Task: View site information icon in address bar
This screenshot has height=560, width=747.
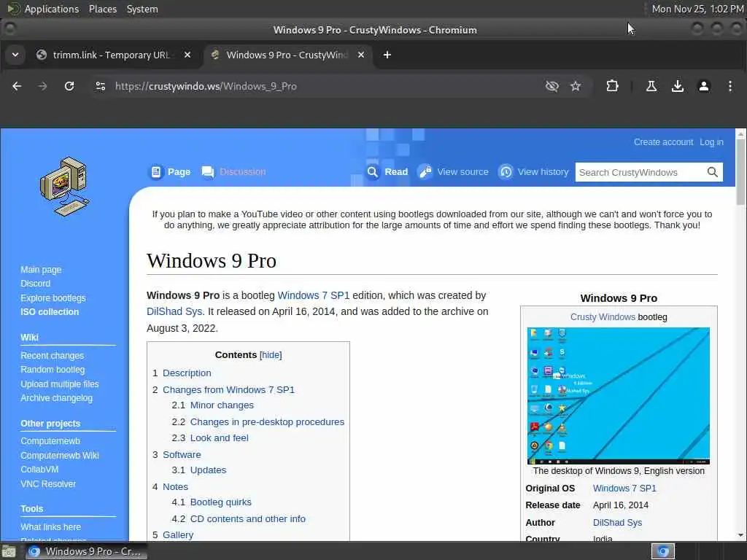Action: [101, 86]
